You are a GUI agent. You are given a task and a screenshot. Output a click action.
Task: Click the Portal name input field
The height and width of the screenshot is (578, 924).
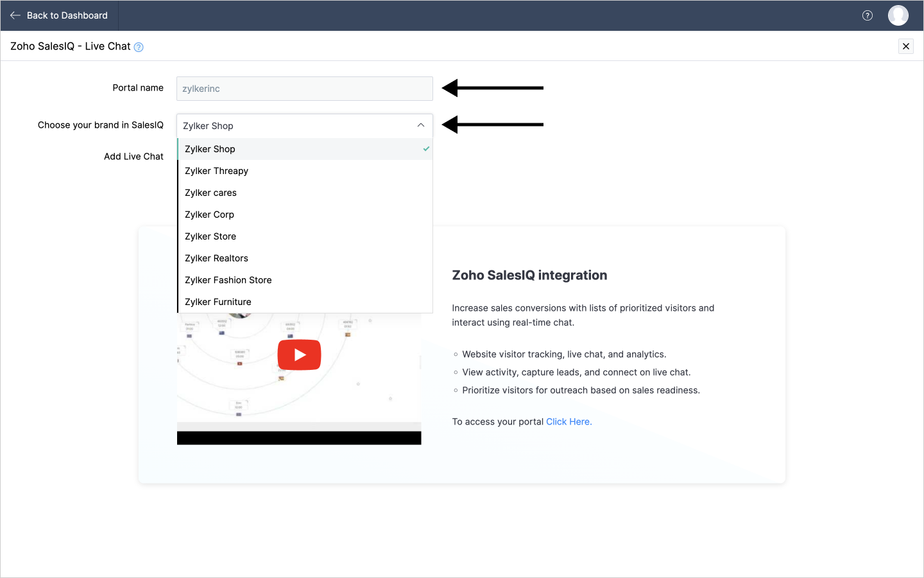pyautogui.click(x=305, y=89)
